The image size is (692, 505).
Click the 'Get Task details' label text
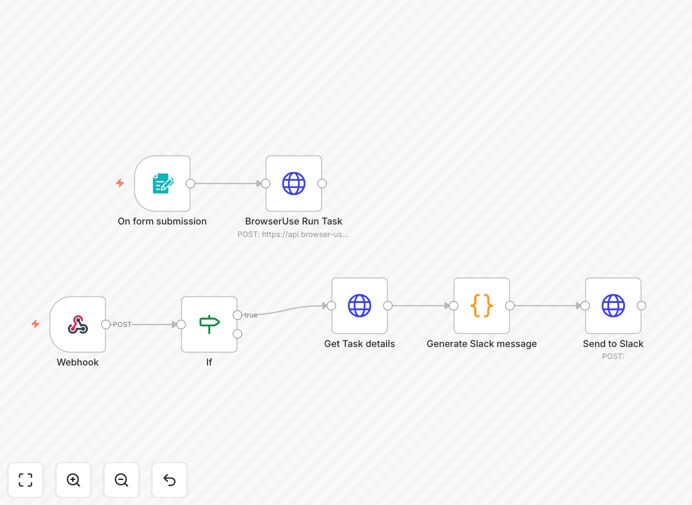pyautogui.click(x=359, y=344)
